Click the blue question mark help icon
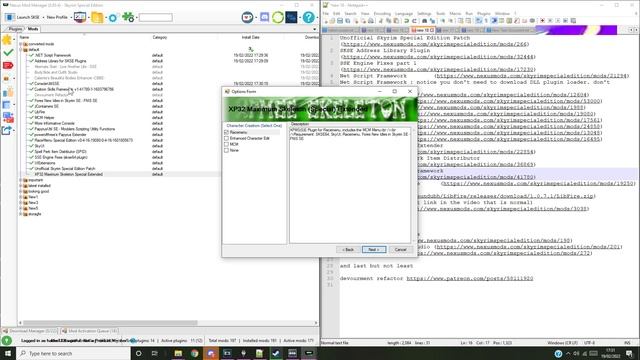The height and width of the screenshot is (360, 640). coord(309,17)
